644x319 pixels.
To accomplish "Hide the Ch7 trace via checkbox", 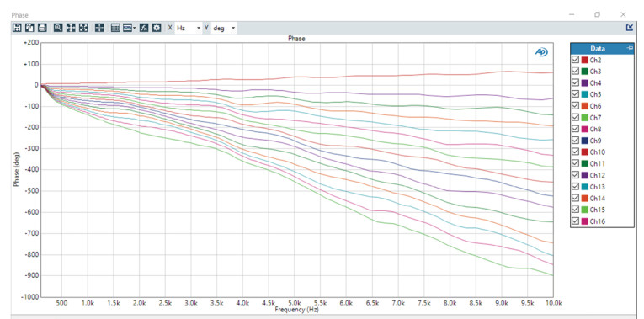I will pyautogui.click(x=576, y=118).
